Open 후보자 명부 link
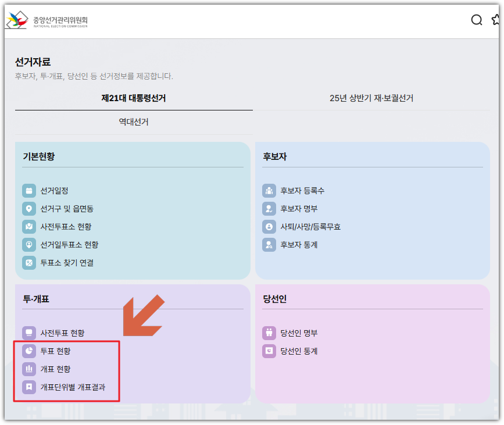Screen dimensions: 504x425 tap(299, 209)
